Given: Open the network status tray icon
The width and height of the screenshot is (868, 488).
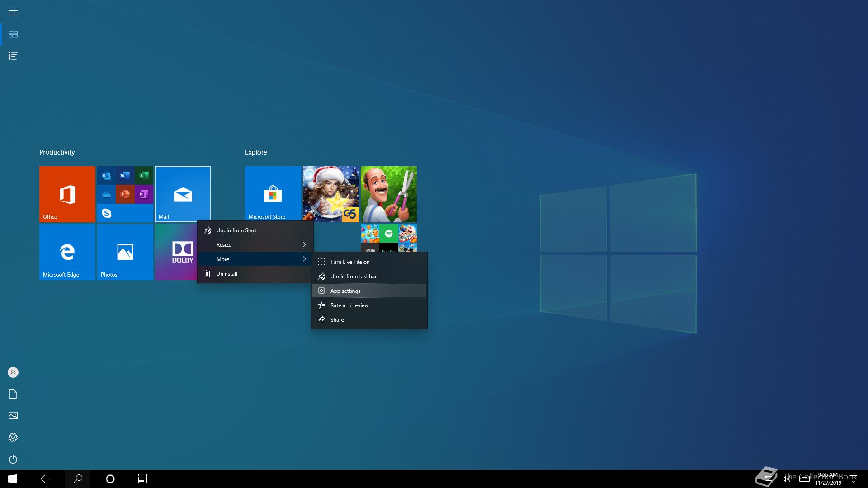Looking at the screenshot, I should click(x=768, y=479).
